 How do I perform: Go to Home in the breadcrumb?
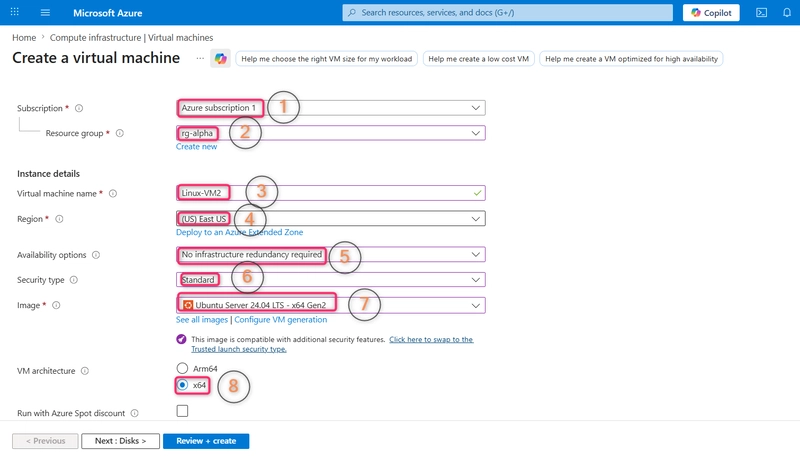[x=24, y=38]
